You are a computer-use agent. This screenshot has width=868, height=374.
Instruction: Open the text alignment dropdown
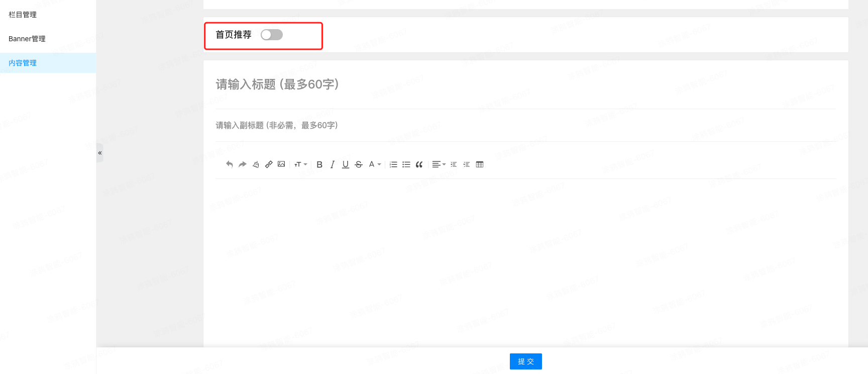439,164
